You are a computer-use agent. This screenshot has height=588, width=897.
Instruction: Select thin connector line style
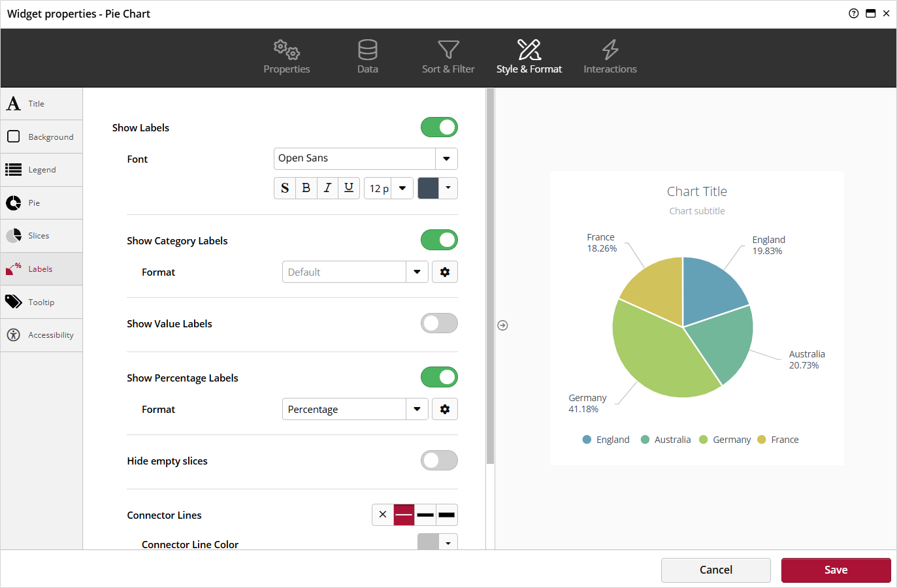(x=404, y=515)
